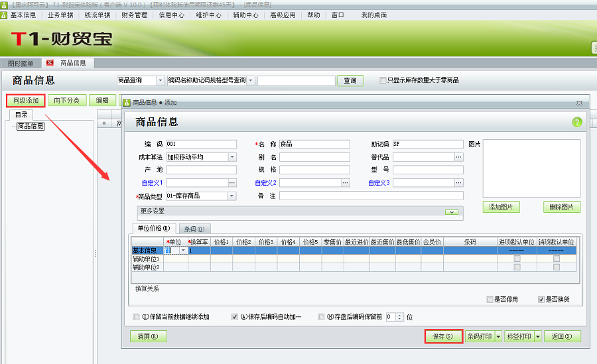Open the 成本算法 dropdown
597x364 pixels.
[x=232, y=157]
